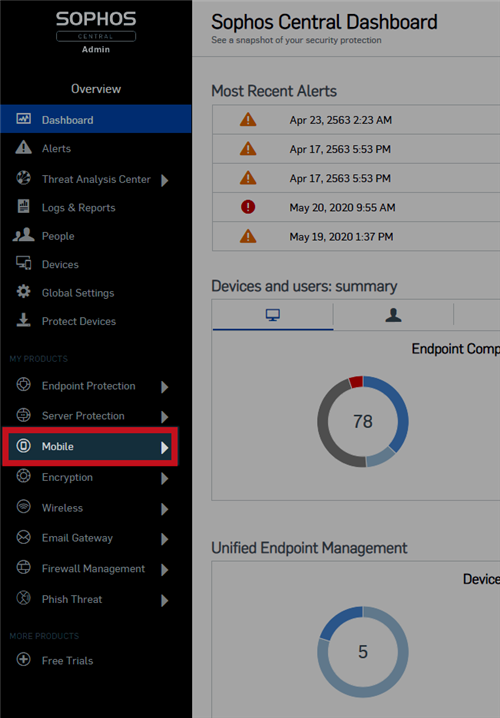Image resolution: width=500 pixels, height=718 pixels.
Task: Expand the Endpoint Protection arrow
Action: coord(165,387)
